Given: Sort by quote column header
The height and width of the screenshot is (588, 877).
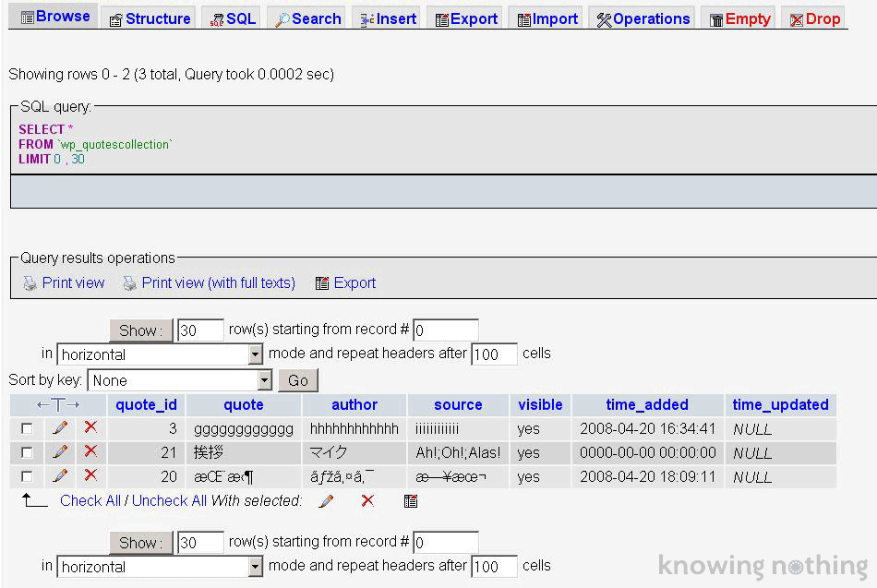Looking at the screenshot, I should click(244, 404).
